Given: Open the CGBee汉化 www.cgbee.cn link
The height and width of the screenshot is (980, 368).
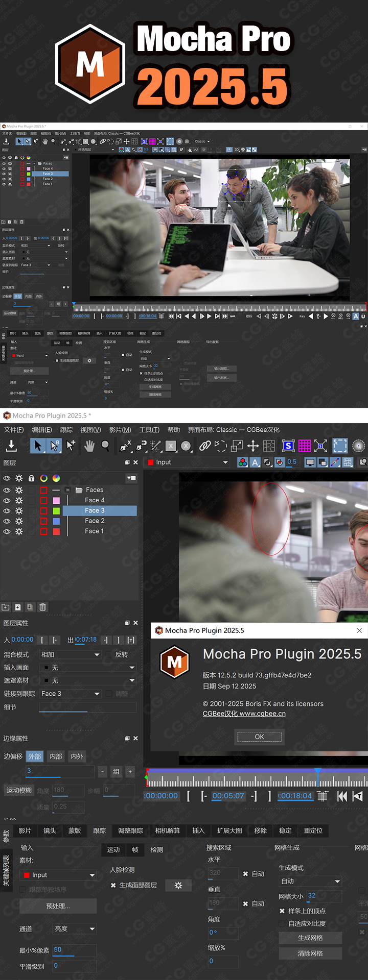Looking at the screenshot, I should pos(244,714).
